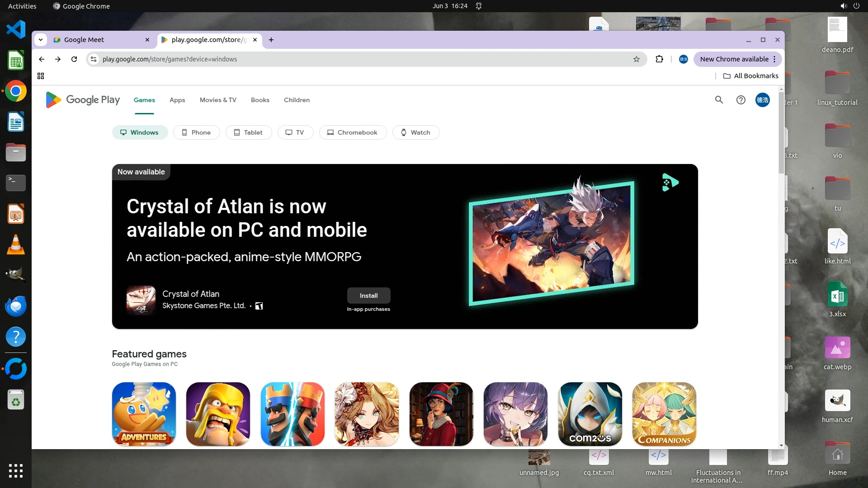The height and width of the screenshot is (488, 868).
Task: Reload the current page
Action: coord(74,59)
